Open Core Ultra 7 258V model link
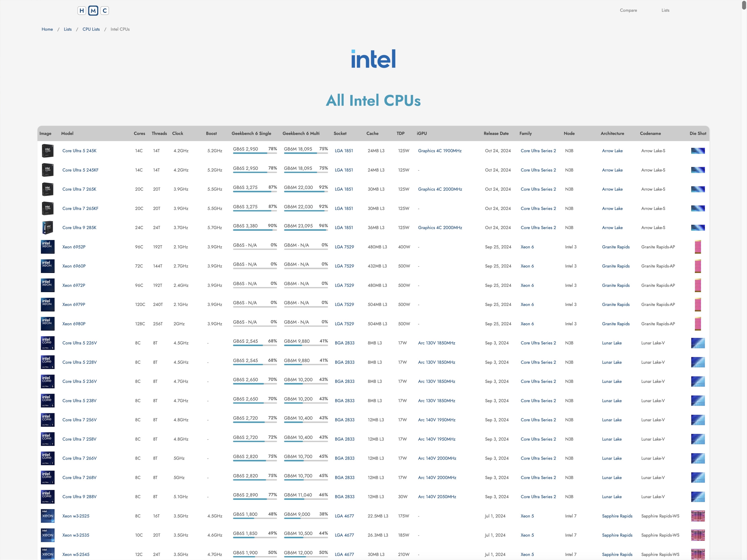This screenshot has height=560, width=747. click(x=79, y=439)
